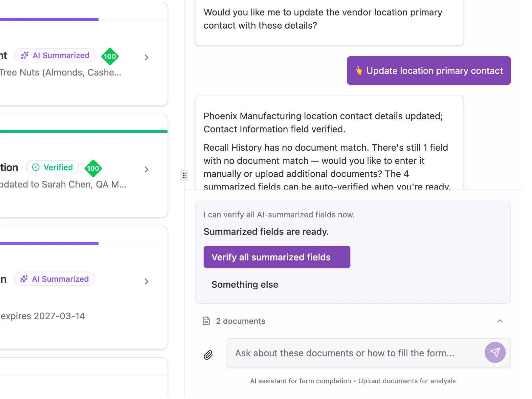Click the 2 documents label

240,321
